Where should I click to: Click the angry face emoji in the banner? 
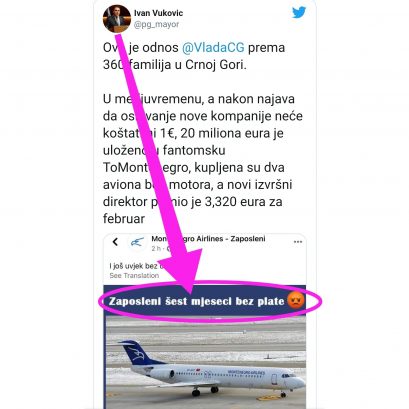(x=296, y=300)
